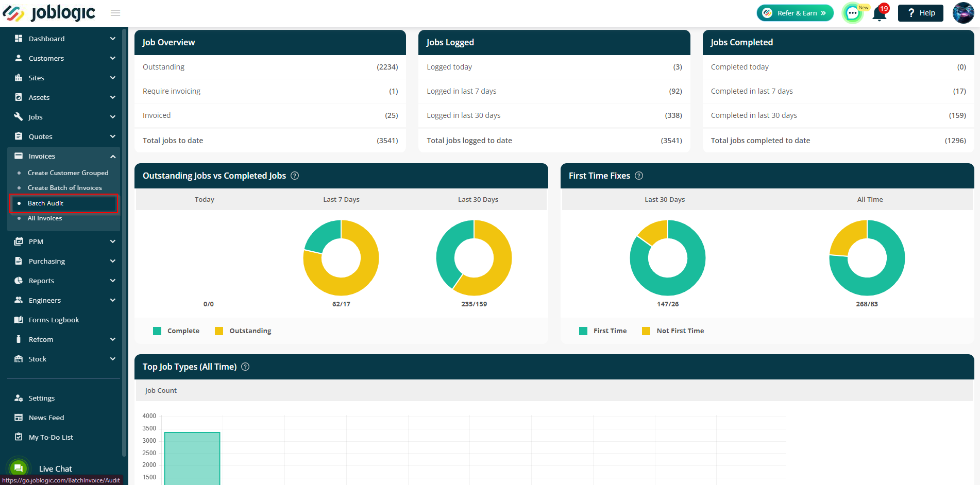The image size is (980, 485).
Task: Click the Engineers people icon
Action: [19, 300]
